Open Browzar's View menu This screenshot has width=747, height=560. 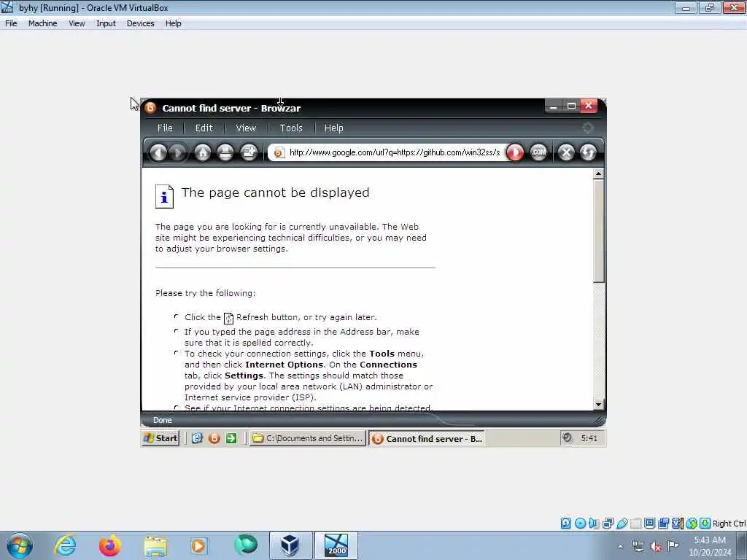pyautogui.click(x=246, y=128)
